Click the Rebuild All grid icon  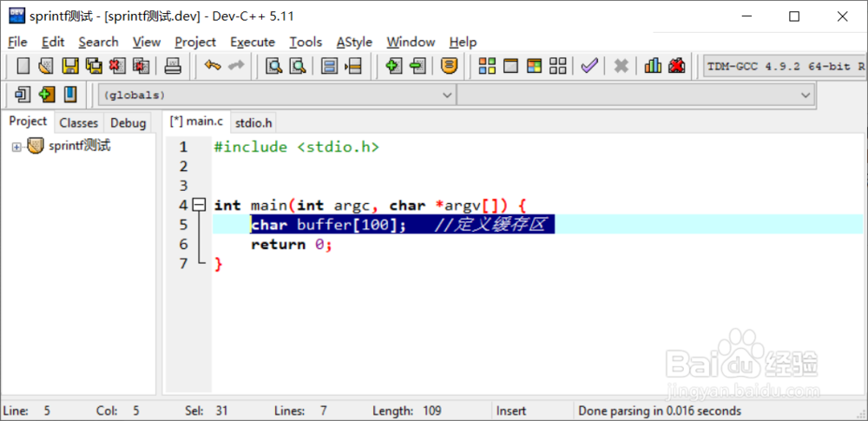(x=557, y=67)
